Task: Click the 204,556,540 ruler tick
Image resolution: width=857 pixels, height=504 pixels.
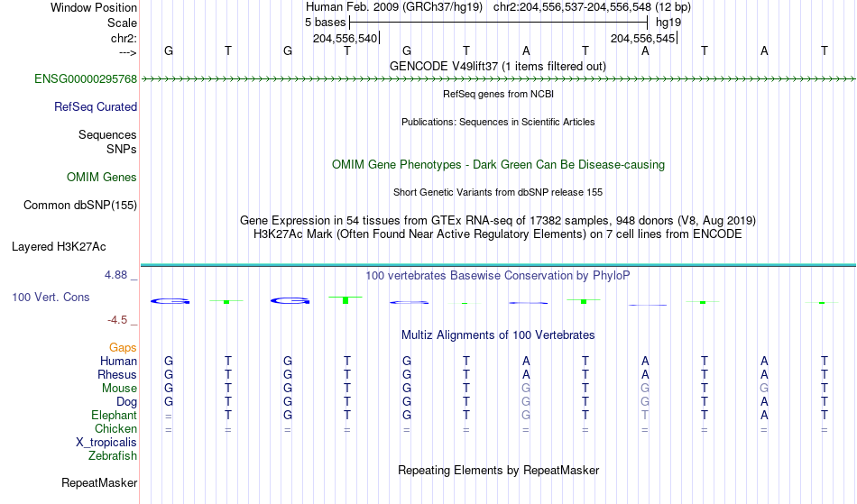Action: (x=346, y=38)
